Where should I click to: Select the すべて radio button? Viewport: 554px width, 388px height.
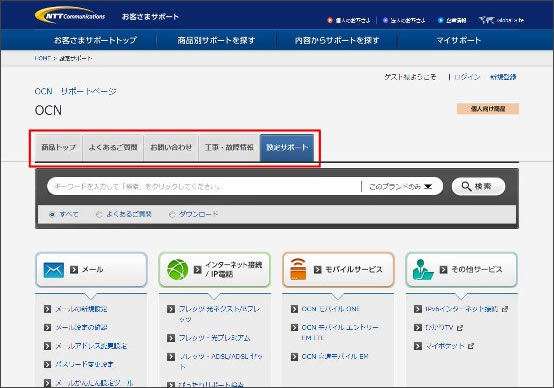(52, 214)
